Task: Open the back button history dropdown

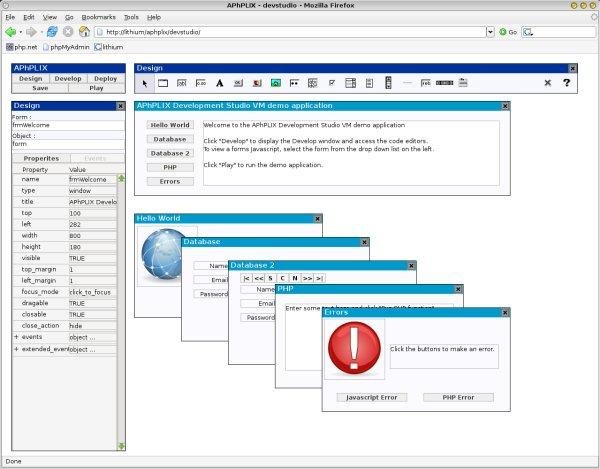Action: pos(21,32)
